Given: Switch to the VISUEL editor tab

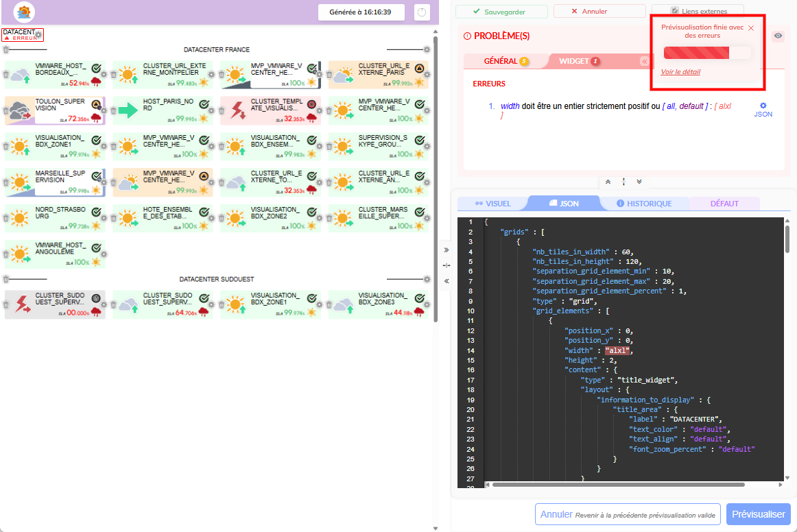Looking at the screenshot, I should [x=492, y=204].
